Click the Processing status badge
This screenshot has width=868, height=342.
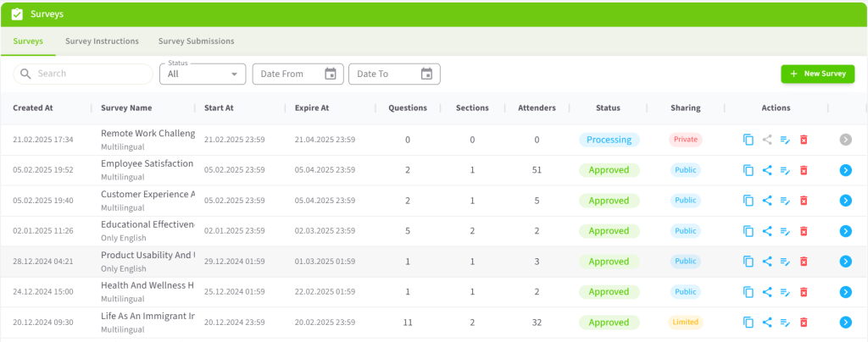(609, 140)
